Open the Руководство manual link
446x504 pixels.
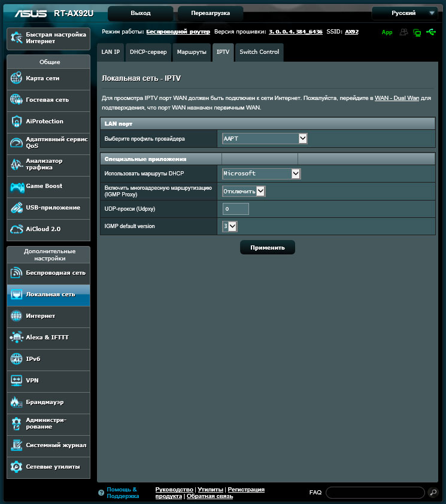[x=174, y=489]
